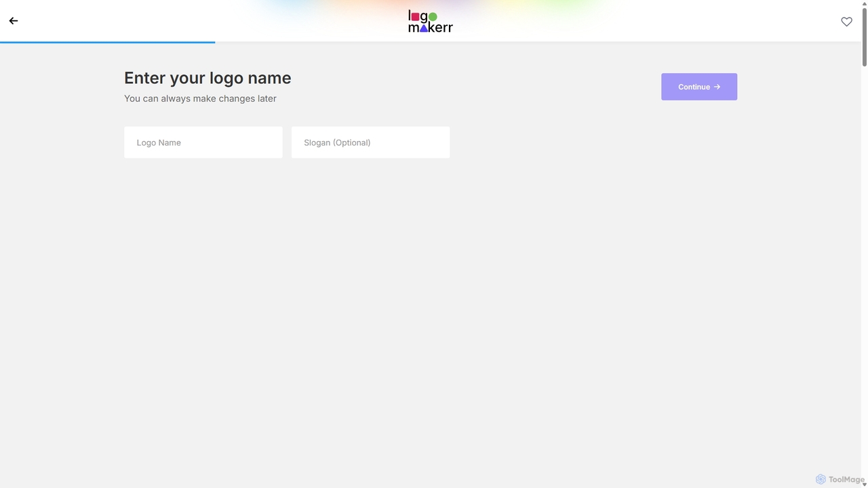Focus the Slogan (Optional) input field
The height and width of the screenshot is (488, 868).
point(370,142)
